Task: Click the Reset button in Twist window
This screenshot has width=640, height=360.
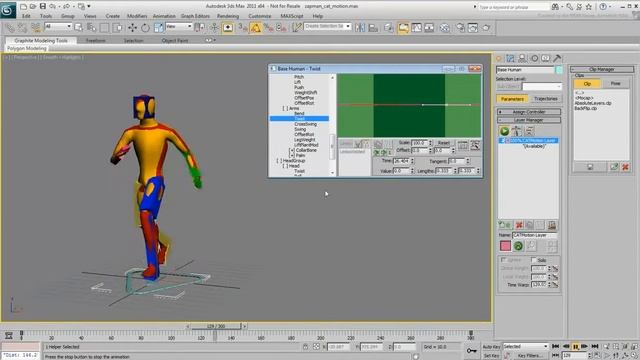Action: [443, 143]
